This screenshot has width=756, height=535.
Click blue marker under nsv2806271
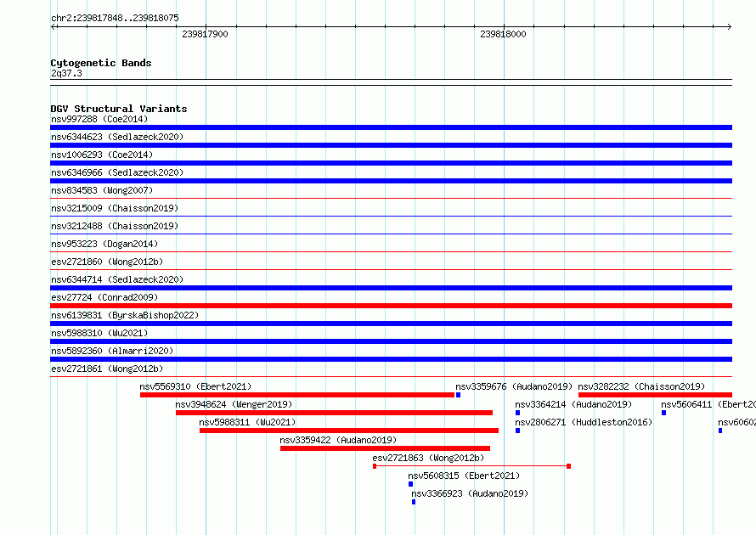(x=517, y=431)
